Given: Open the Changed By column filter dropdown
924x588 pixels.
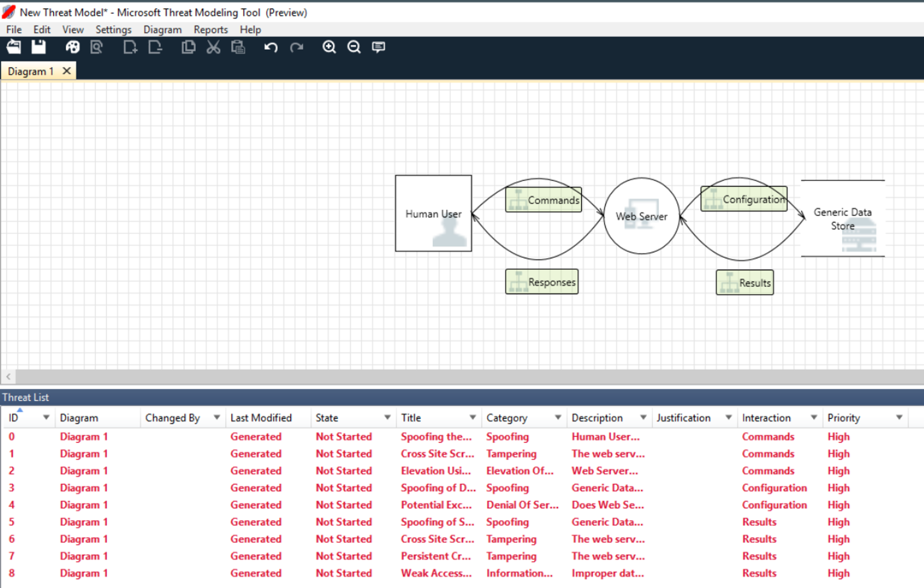Looking at the screenshot, I should tap(216, 417).
